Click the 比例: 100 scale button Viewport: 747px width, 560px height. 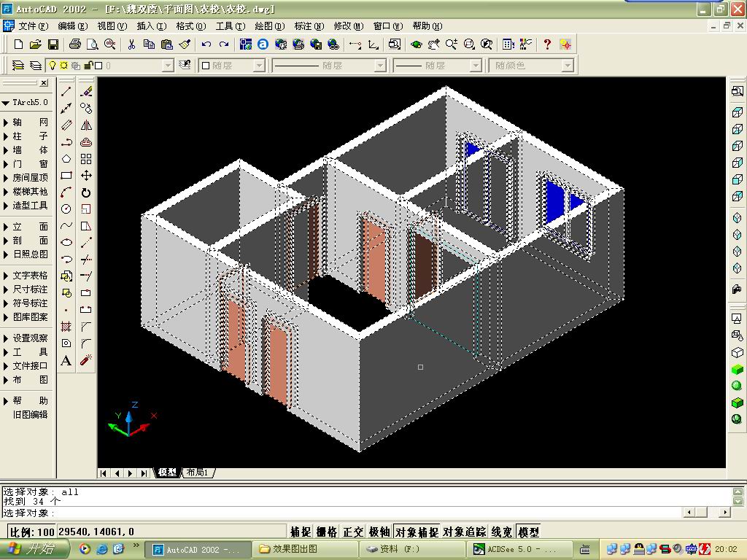click(32, 532)
